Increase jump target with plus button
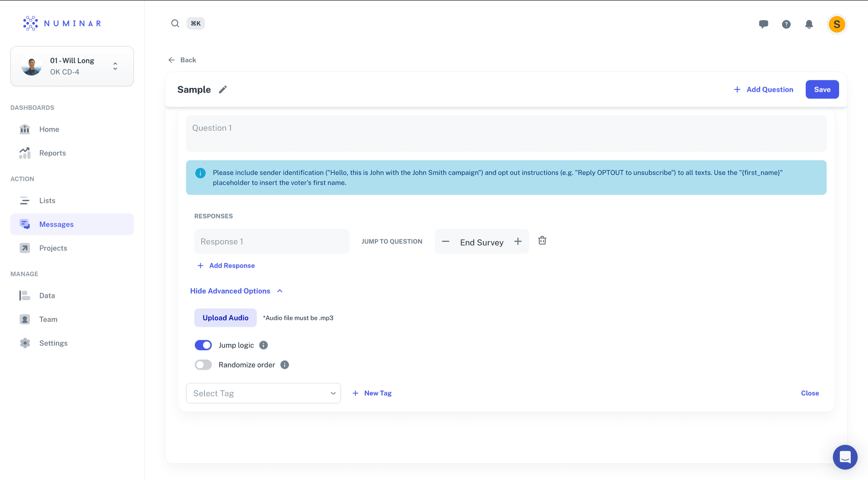Viewport: 868px width, 480px height. coord(518,241)
